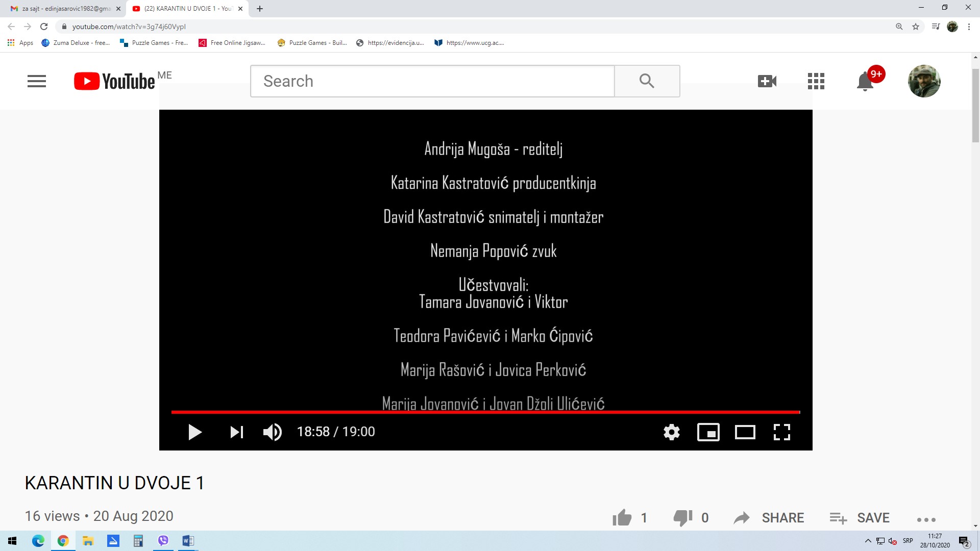The height and width of the screenshot is (551, 980).
Task: Open the volume tray icon
Action: tap(893, 541)
